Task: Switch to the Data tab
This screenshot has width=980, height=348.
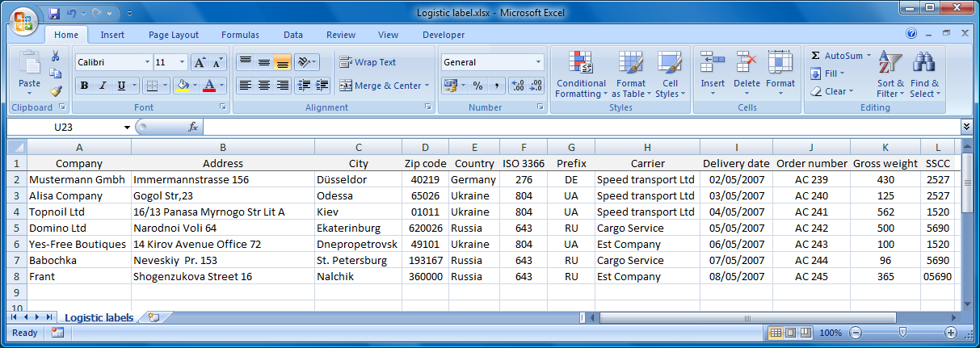Action: coord(293,35)
